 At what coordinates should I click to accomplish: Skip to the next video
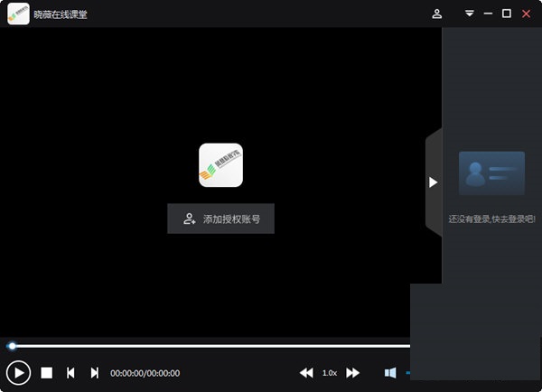[x=94, y=372]
